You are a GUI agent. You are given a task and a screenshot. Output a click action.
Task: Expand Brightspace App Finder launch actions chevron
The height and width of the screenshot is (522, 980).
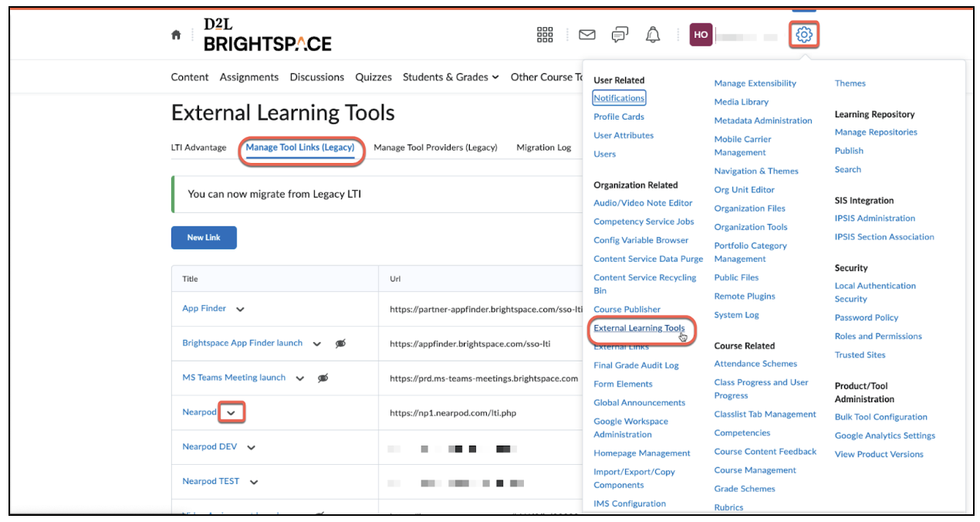(316, 344)
